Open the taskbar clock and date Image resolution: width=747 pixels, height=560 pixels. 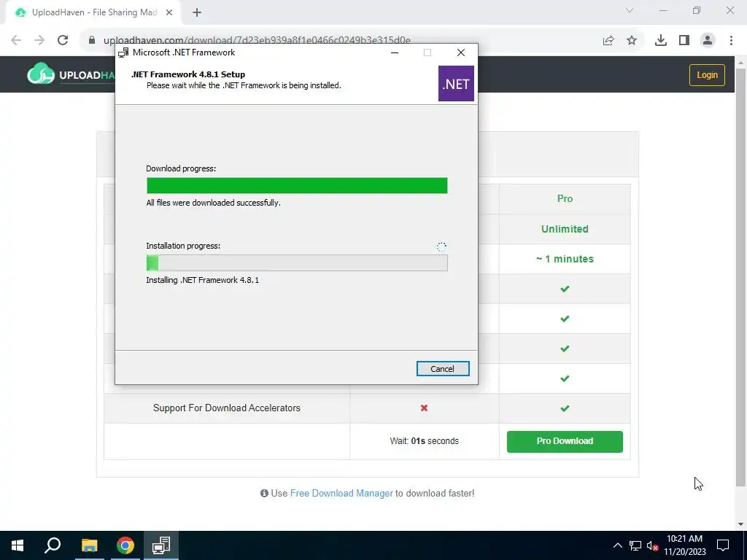pyautogui.click(x=684, y=545)
